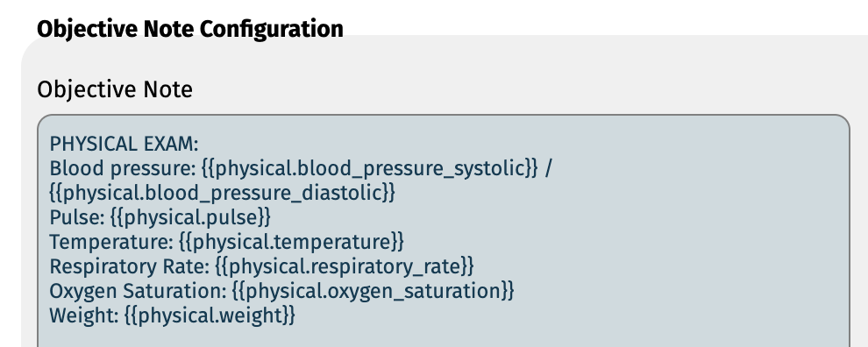
Task: Click the physical.pulse placeholder
Action: (191, 217)
